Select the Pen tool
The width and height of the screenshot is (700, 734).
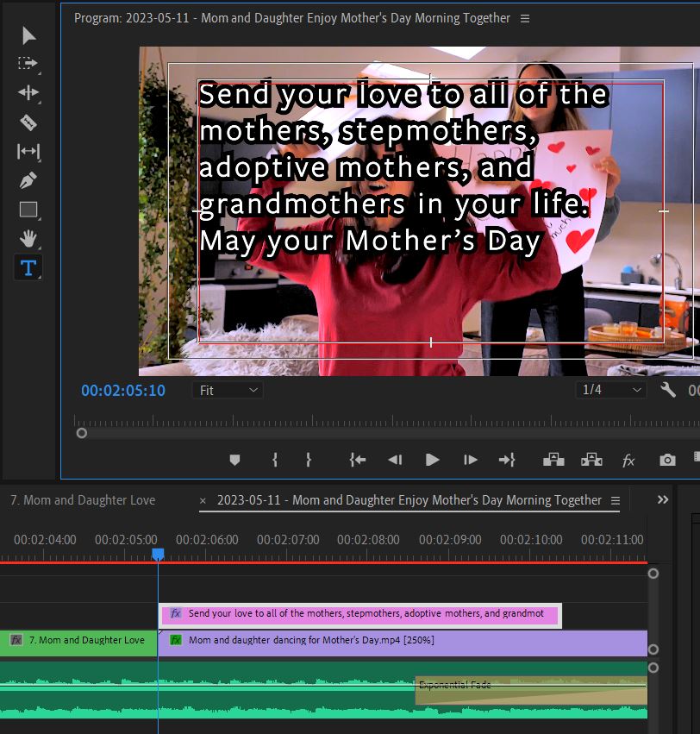pyautogui.click(x=28, y=180)
